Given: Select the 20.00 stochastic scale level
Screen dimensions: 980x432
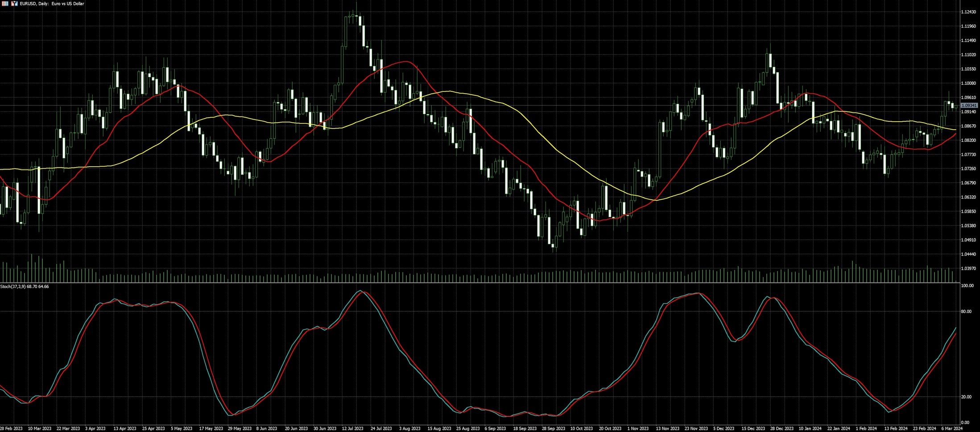Looking at the screenshot, I should 966,397.
